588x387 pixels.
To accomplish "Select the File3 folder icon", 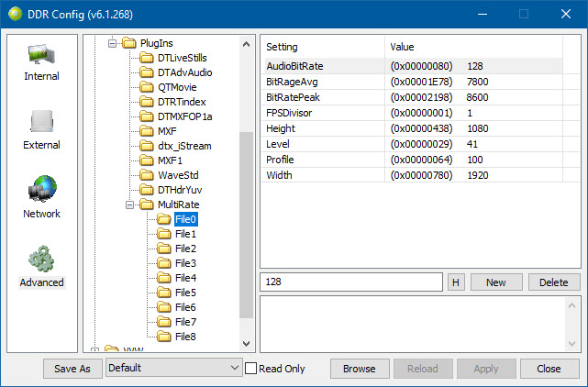I will point(164,263).
